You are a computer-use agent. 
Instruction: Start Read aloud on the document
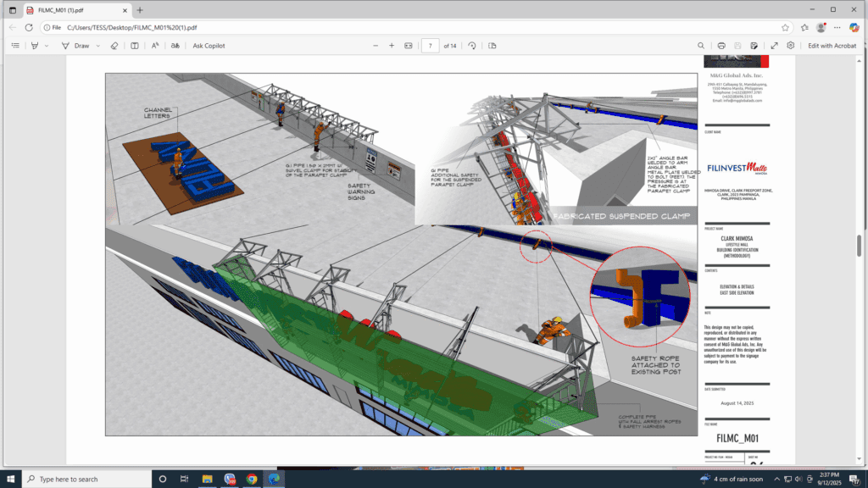(x=154, y=45)
